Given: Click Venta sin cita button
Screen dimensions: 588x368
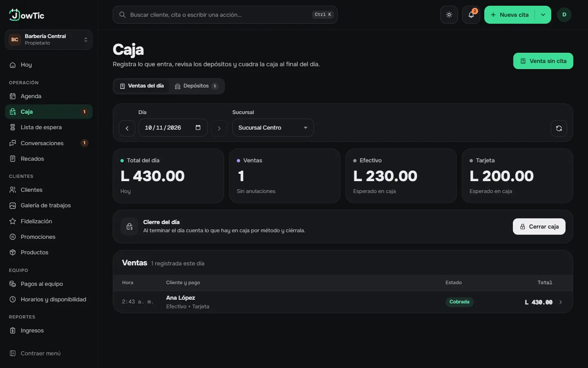Looking at the screenshot, I should click(x=543, y=61).
